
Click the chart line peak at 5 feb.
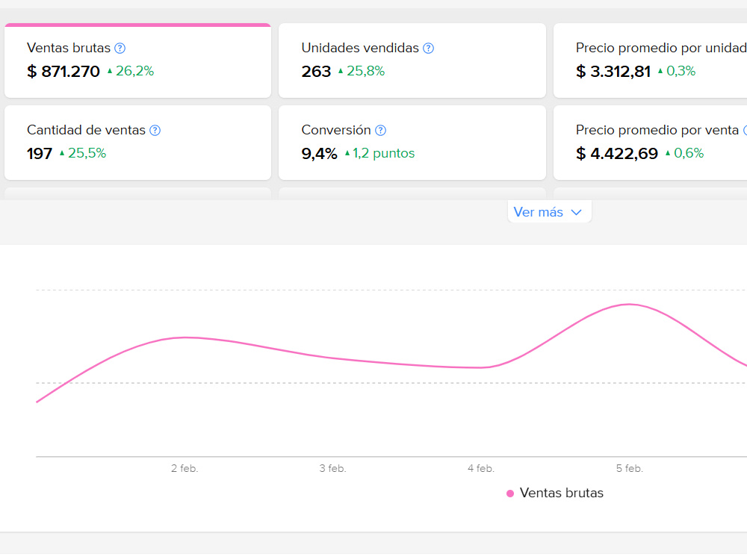tap(629, 305)
